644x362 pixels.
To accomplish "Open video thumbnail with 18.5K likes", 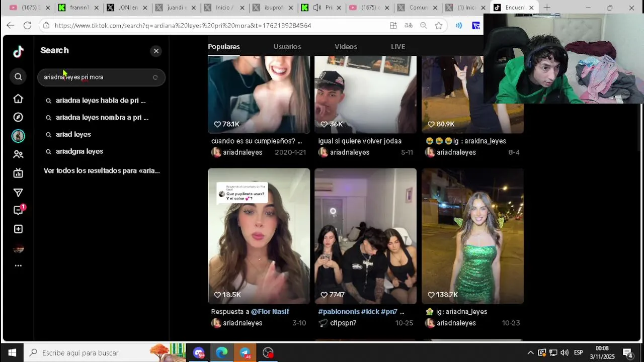I will (259, 236).
